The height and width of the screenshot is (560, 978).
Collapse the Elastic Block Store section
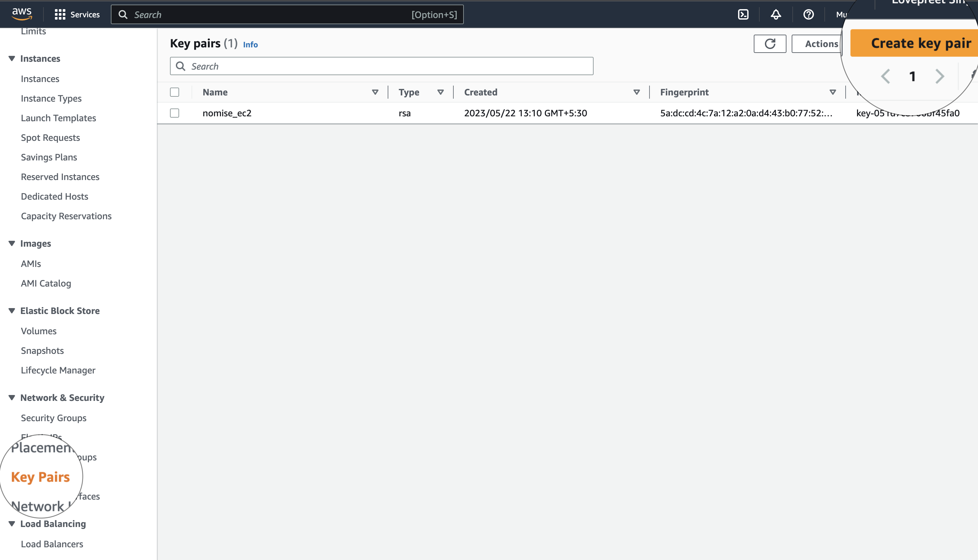(x=11, y=310)
